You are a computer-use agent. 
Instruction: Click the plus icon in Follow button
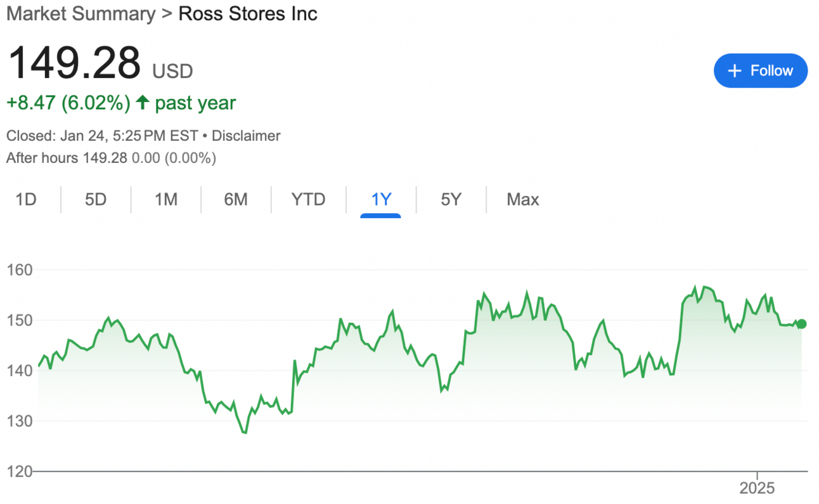[735, 70]
